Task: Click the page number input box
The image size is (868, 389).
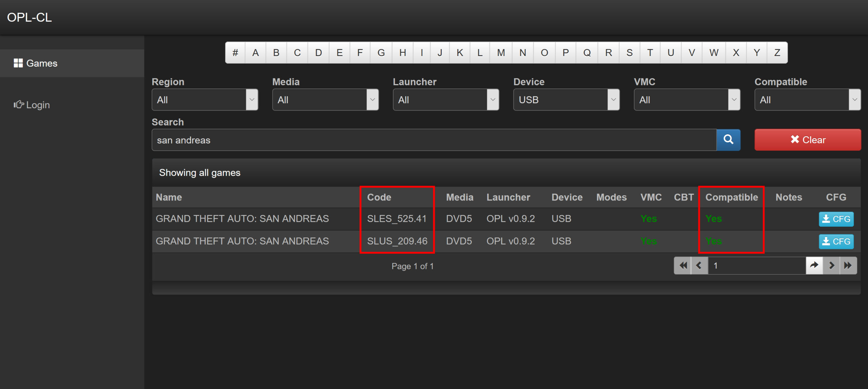Action: (x=757, y=266)
